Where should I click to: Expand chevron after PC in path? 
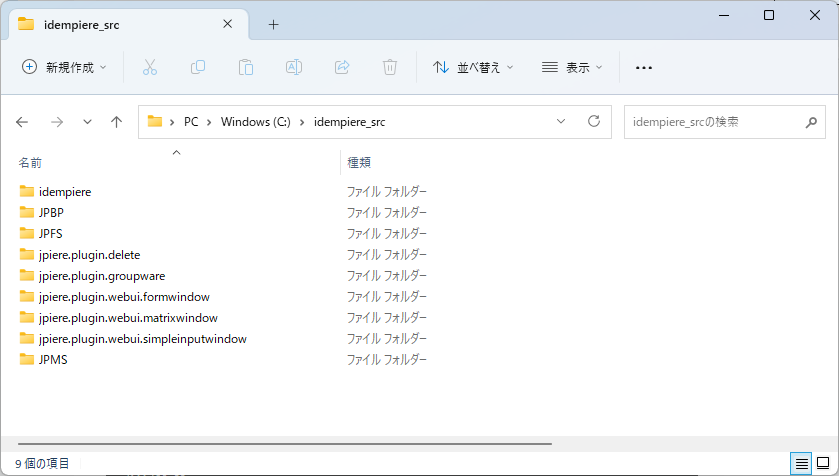click(x=209, y=122)
